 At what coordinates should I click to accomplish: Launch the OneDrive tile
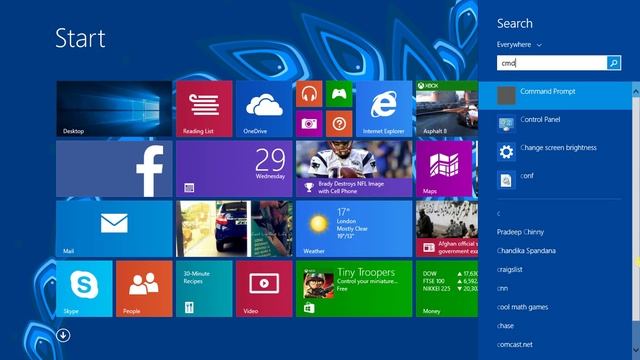click(264, 109)
